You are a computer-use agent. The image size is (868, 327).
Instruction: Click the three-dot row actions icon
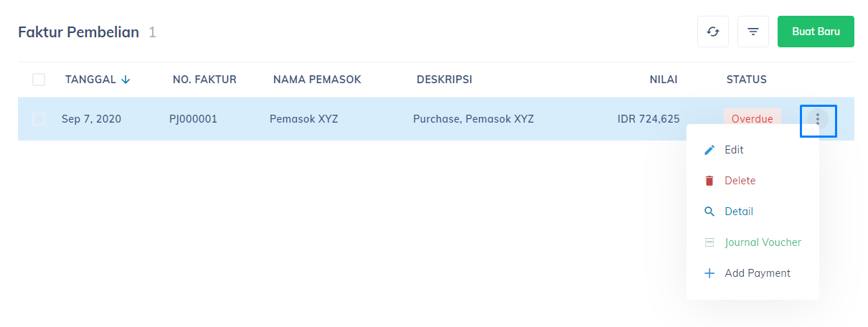tap(818, 119)
